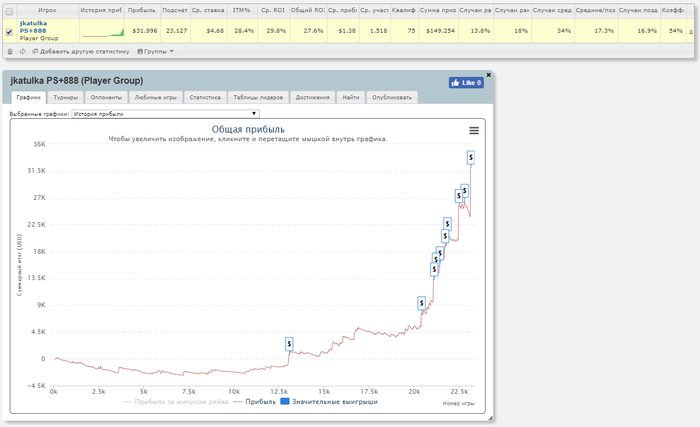The height and width of the screenshot is (427, 700).
Task: Expand the 'Группы' dropdown
Action: (x=155, y=52)
